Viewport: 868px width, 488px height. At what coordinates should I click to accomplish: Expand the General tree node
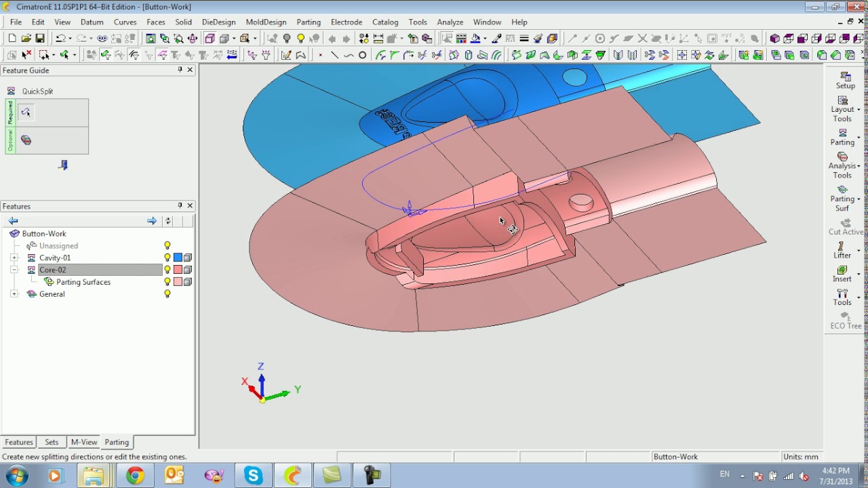(14, 294)
